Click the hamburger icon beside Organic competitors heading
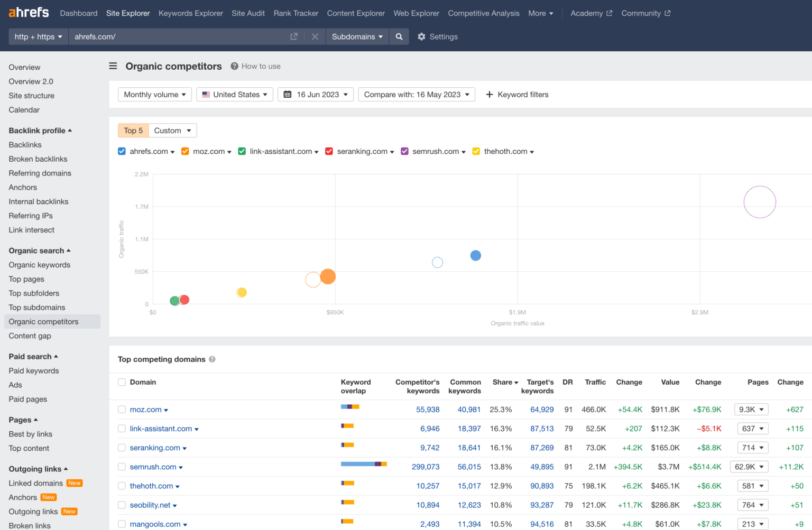The width and height of the screenshot is (812, 530). point(113,66)
